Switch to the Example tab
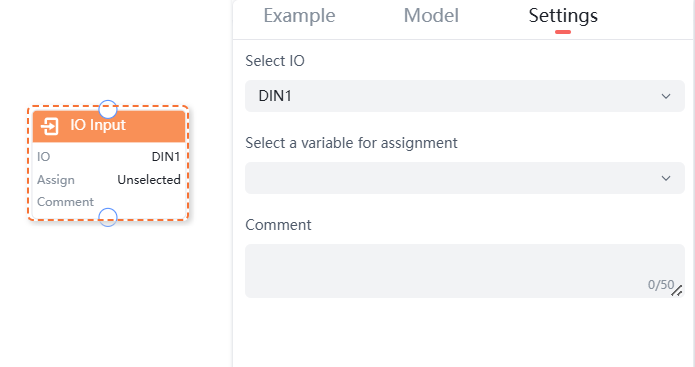Screen dimensions: 695x367 (300, 16)
